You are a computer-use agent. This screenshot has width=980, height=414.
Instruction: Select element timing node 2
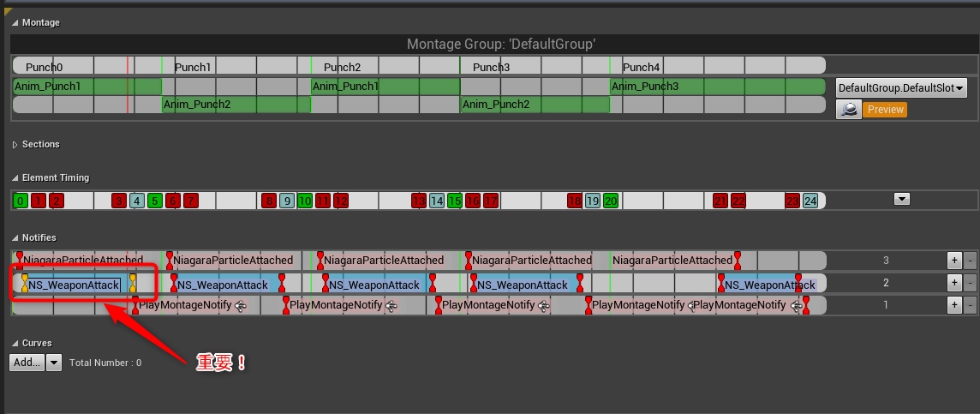pyautogui.click(x=57, y=201)
